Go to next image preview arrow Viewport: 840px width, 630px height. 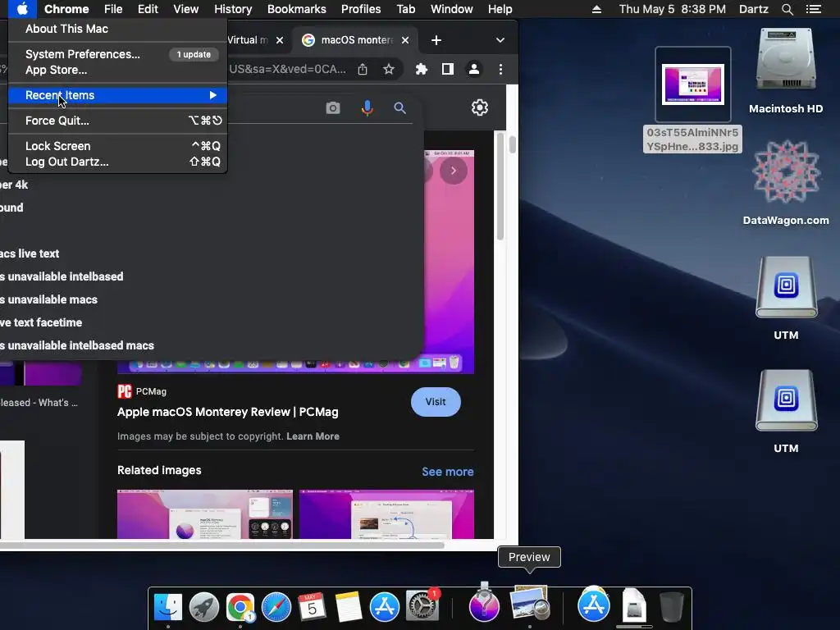tap(453, 171)
